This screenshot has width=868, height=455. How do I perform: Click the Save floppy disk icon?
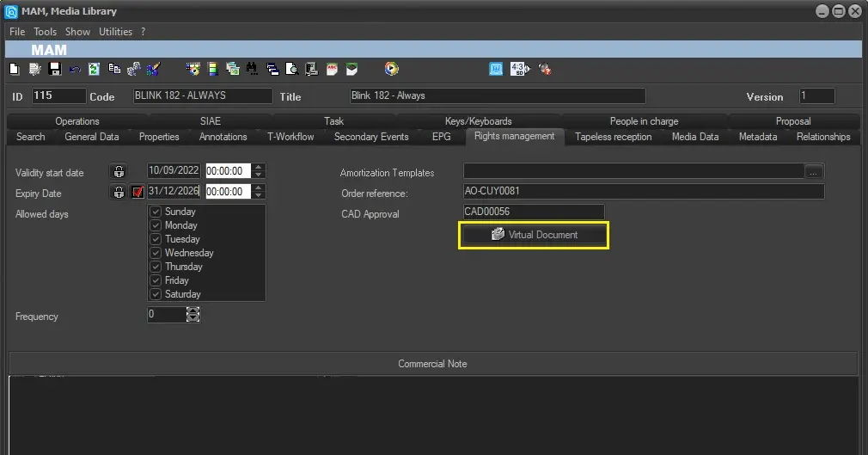(x=54, y=69)
